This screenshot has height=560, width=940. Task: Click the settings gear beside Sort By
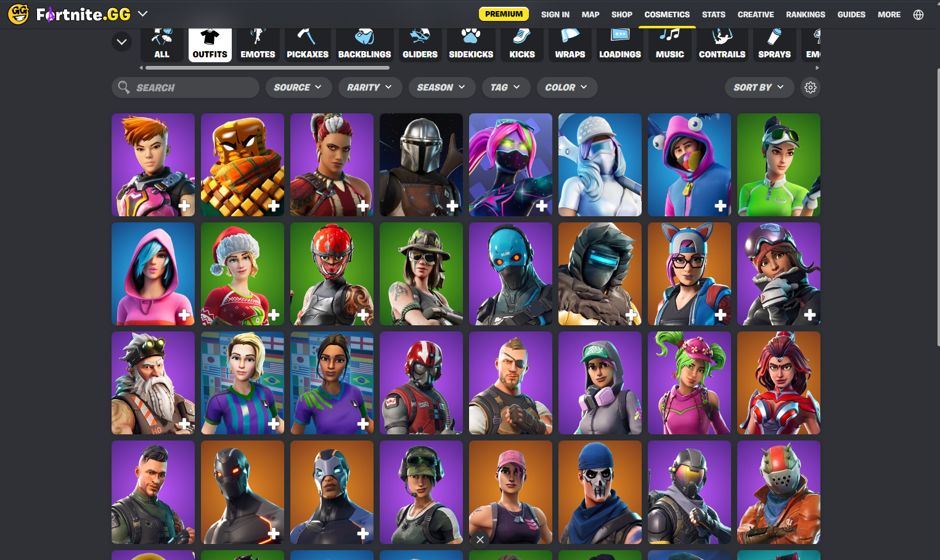811,87
